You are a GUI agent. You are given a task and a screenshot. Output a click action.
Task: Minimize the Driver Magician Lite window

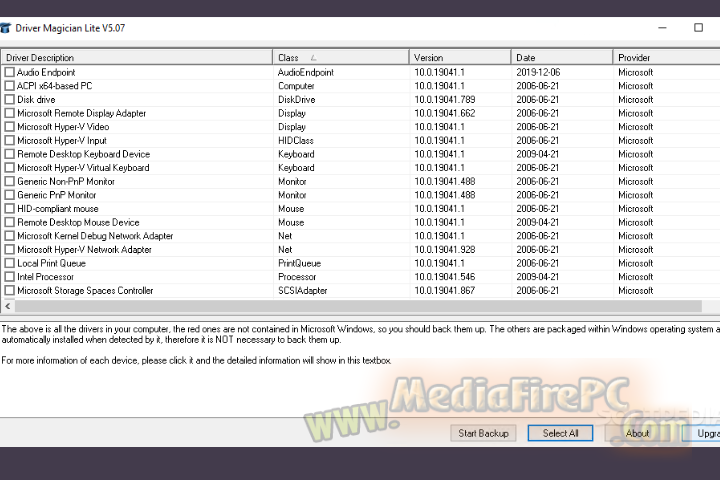coord(662,28)
